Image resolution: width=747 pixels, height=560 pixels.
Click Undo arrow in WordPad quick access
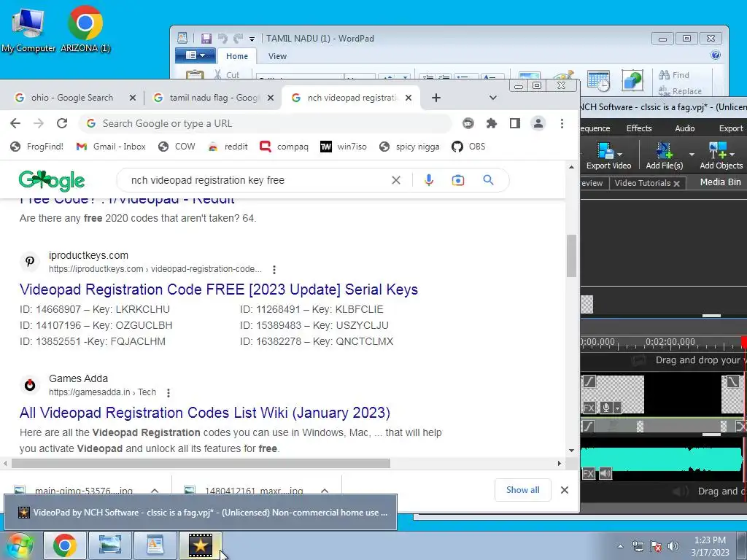pyautogui.click(x=222, y=39)
